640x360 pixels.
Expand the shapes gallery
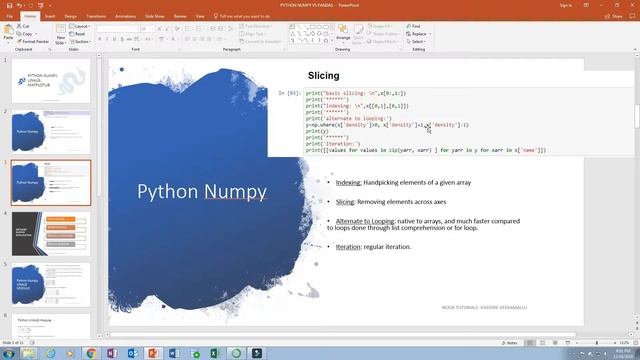(x=332, y=41)
